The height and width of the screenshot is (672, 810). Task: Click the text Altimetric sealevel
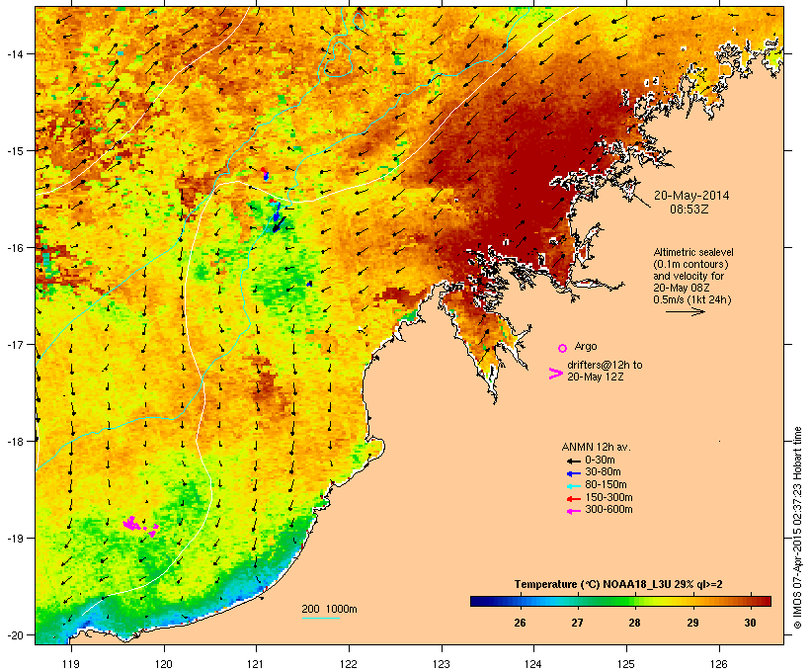(x=693, y=252)
